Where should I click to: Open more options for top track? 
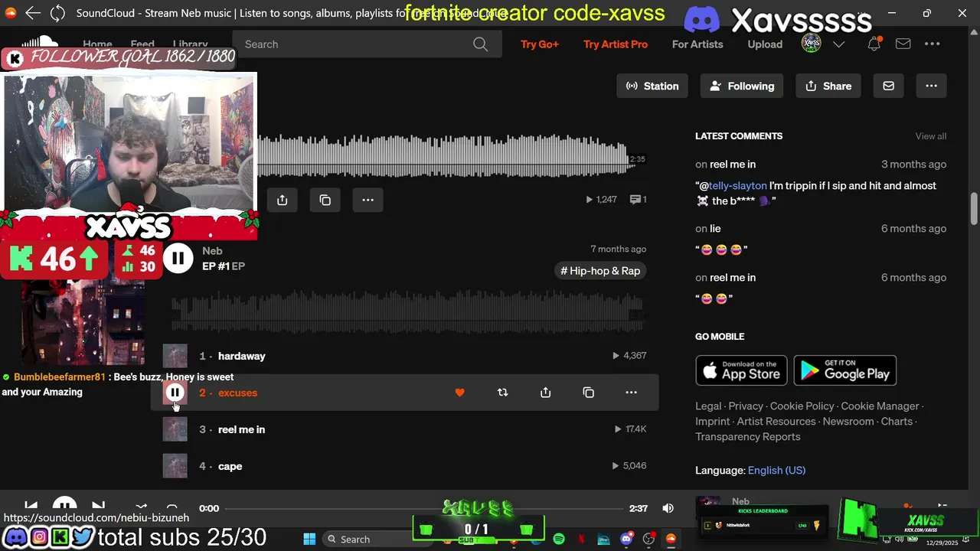(x=367, y=200)
